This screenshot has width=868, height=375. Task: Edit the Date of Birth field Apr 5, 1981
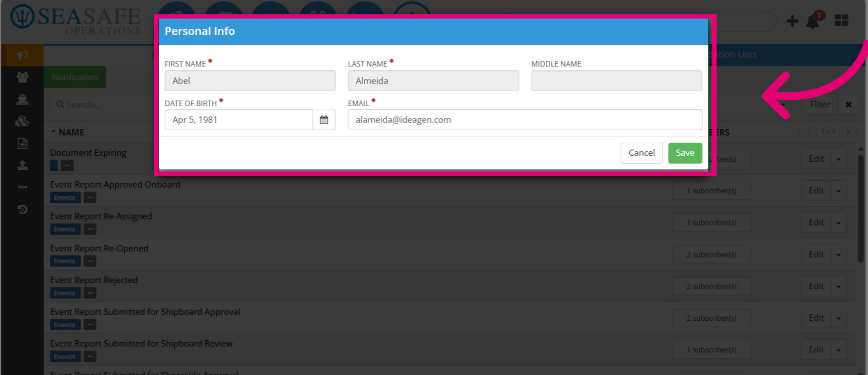point(239,120)
